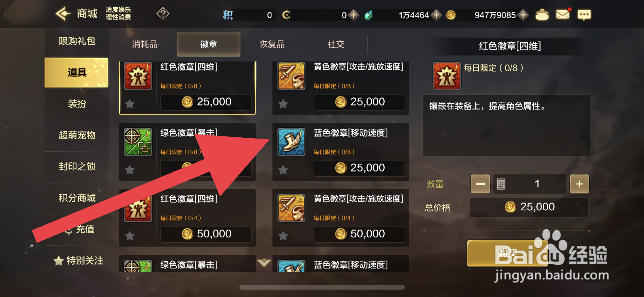Toggle star on red 50,000 badge
The height and width of the screenshot is (297, 644).
[x=130, y=236]
